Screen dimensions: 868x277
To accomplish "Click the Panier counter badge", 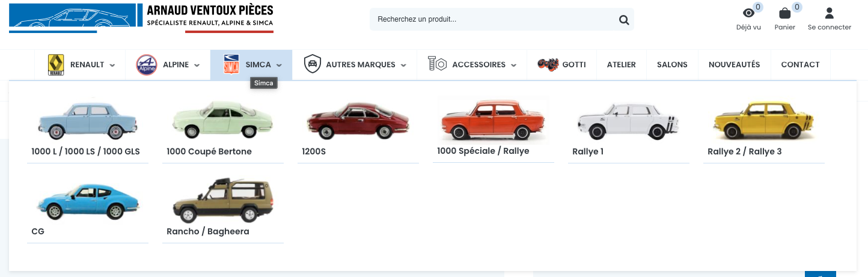I will (x=797, y=7).
